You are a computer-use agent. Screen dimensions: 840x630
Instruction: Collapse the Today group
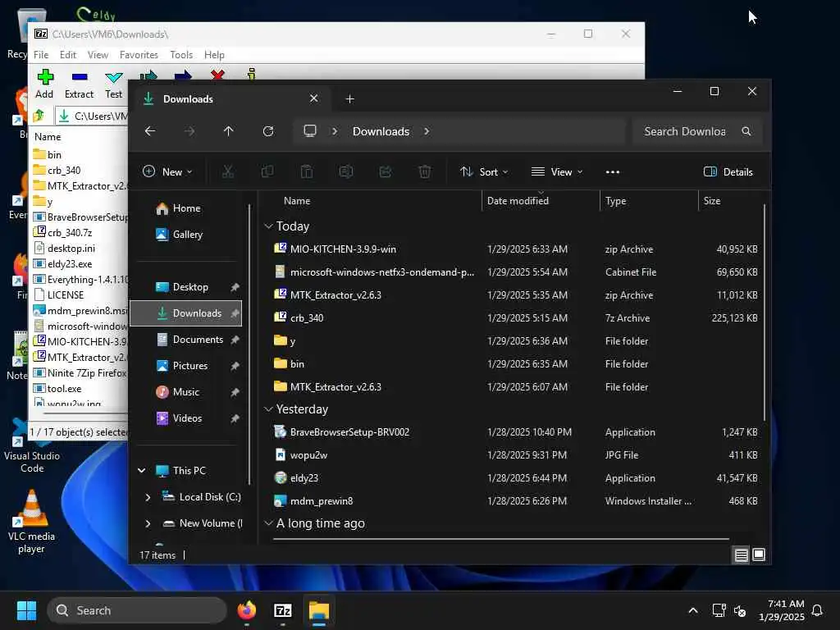tap(268, 226)
